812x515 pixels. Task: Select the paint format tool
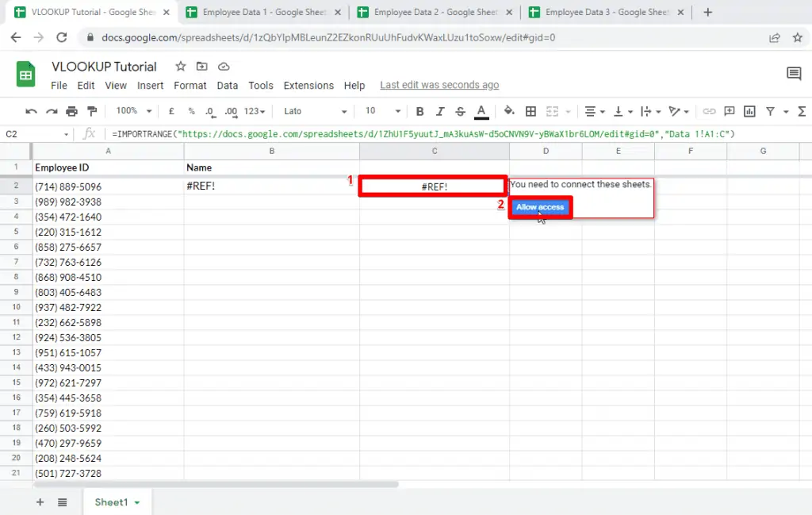[x=91, y=111]
